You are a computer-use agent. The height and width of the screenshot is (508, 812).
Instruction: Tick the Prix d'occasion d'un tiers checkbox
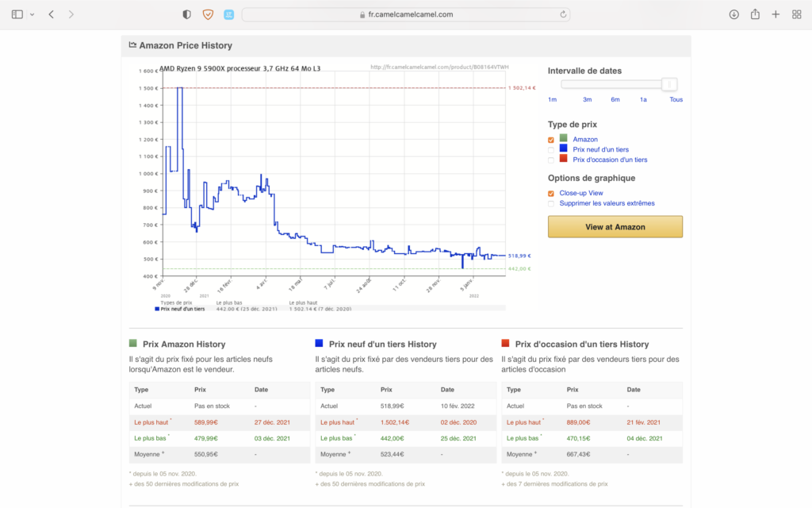click(551, 160)
